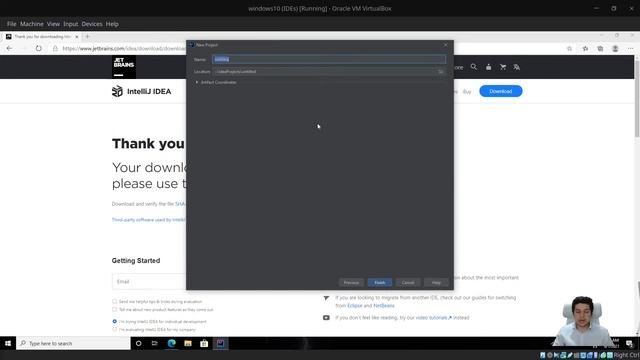640x360 pixels.
Task: Click the lock icon in address bar
Action: pyautogui.click(x=55, y=48)
